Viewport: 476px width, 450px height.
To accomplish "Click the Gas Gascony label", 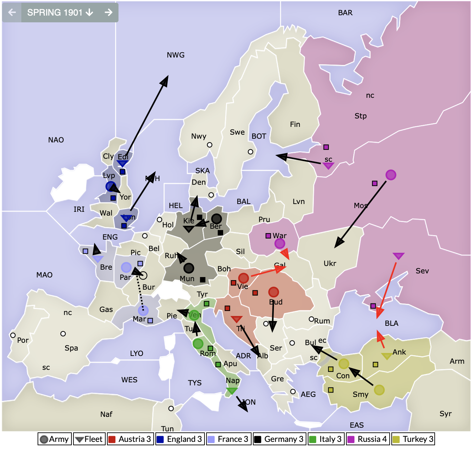I will point(106,309).
